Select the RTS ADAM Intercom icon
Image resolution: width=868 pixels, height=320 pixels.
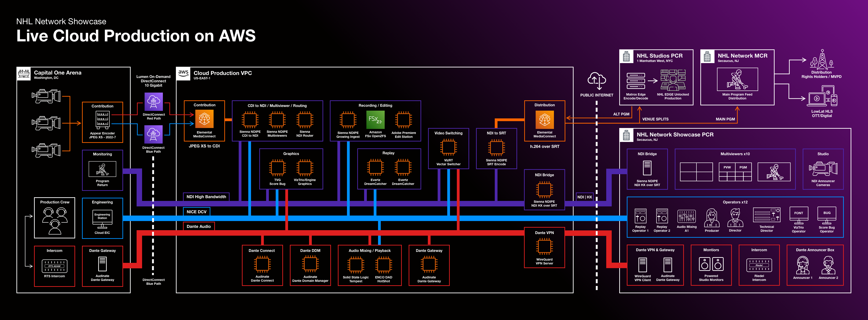click(x=55, y=266)
